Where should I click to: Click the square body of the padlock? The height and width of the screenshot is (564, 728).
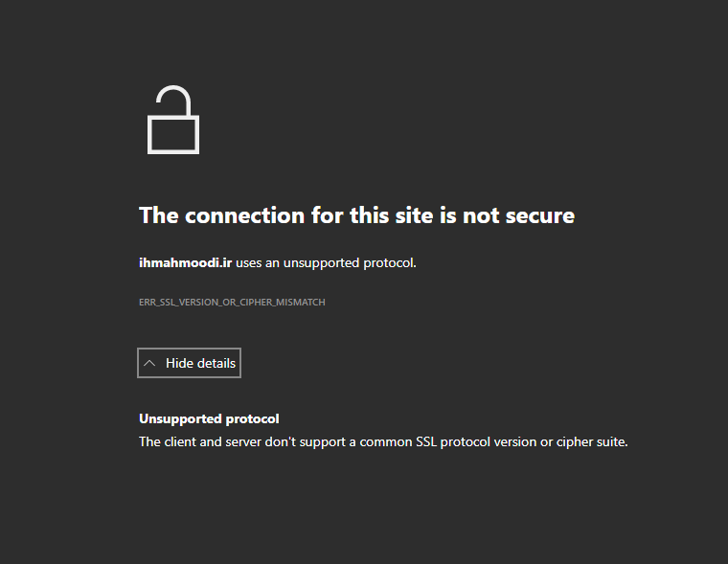(172, 134)
